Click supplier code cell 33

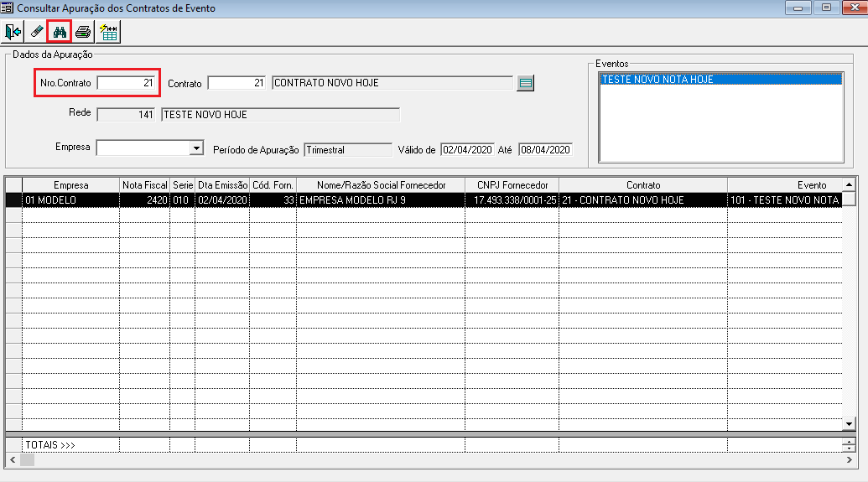[x=273, y=200]
